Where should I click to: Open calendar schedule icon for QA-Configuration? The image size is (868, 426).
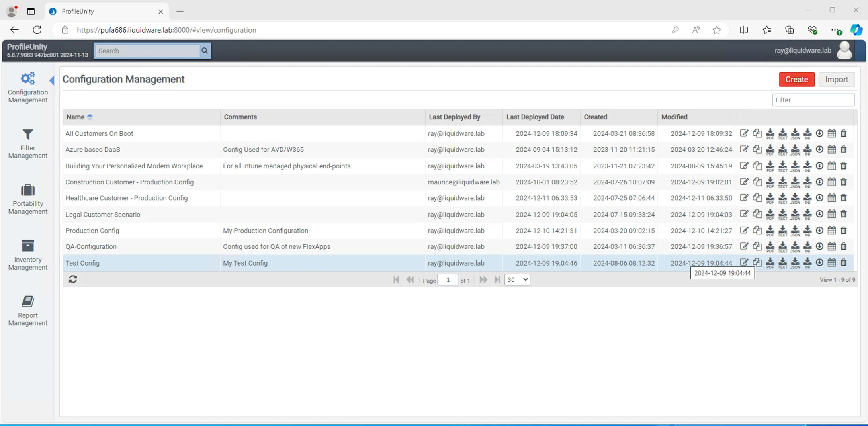[x=832, y=246]
